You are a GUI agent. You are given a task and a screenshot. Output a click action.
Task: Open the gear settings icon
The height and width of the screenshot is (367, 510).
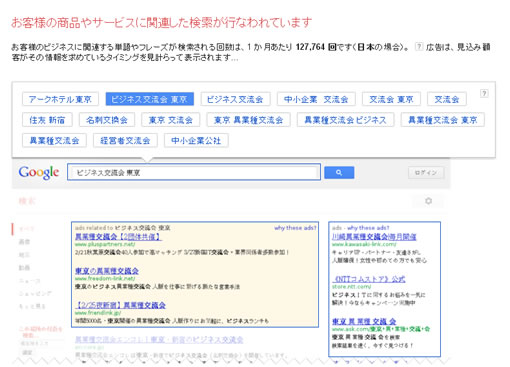(429, 201)
